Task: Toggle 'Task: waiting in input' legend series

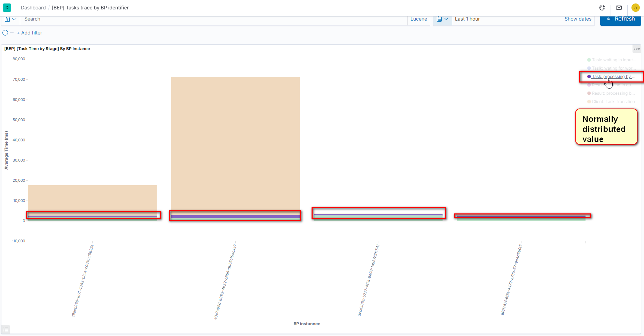Action: pyautogui.click(x=612, y=60)
